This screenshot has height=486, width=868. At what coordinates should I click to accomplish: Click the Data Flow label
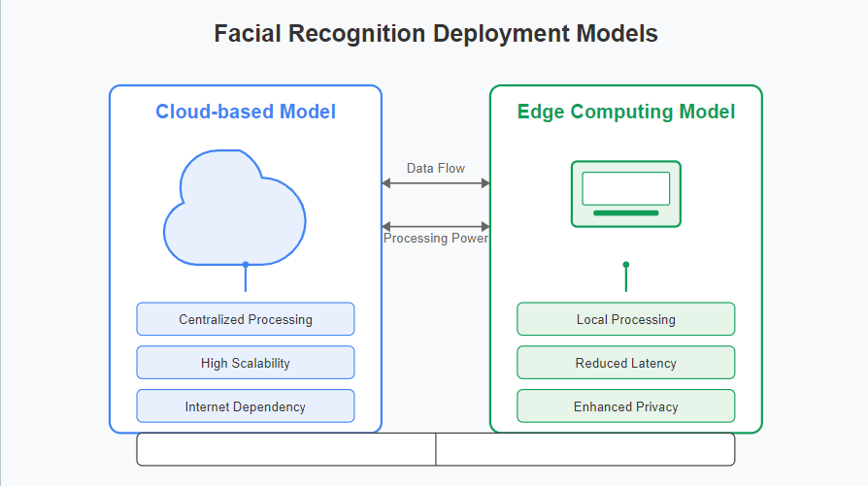[x=436, y=168]
